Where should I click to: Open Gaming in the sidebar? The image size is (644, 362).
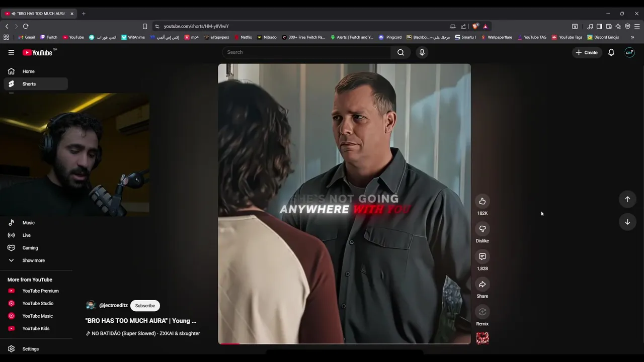click(35, 248)
